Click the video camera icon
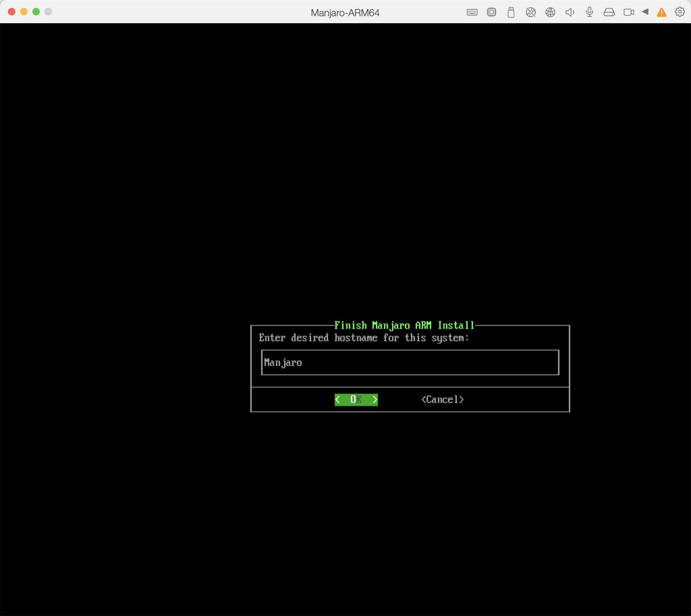Viewport: 691px width, 616px height. point(629,13)
